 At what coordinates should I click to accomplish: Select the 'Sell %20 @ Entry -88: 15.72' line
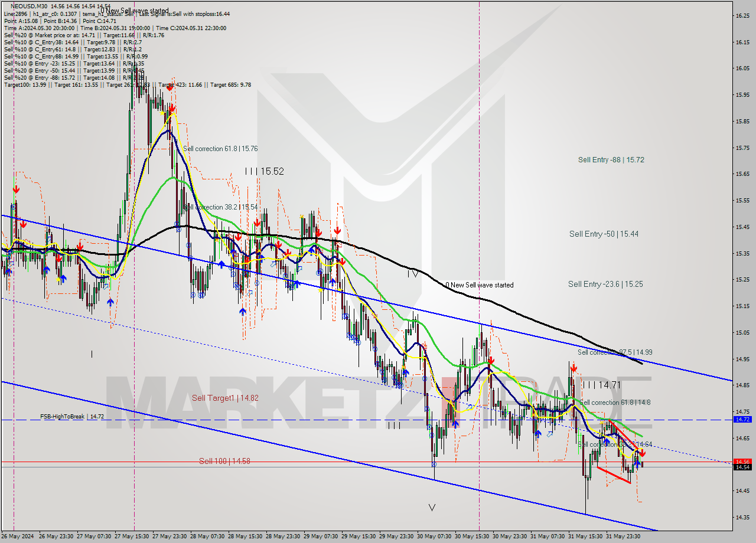pos(74,77)
